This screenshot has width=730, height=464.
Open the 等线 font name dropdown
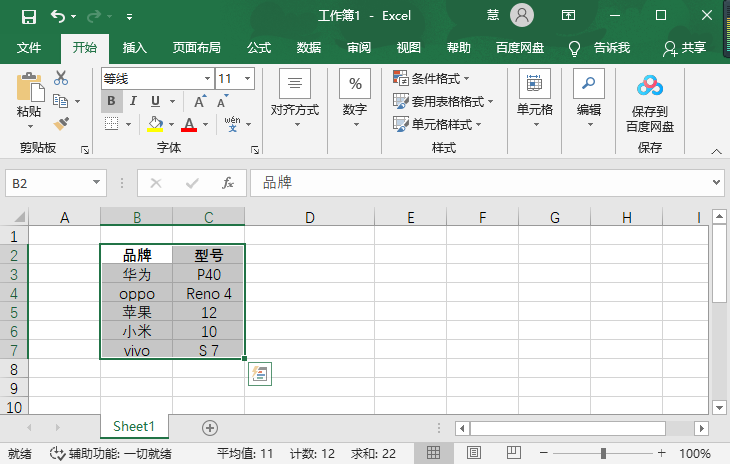tap(207, 79)
